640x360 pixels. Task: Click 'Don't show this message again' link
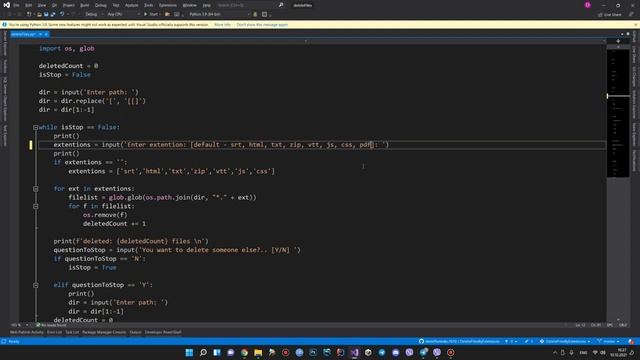point(262,25)
